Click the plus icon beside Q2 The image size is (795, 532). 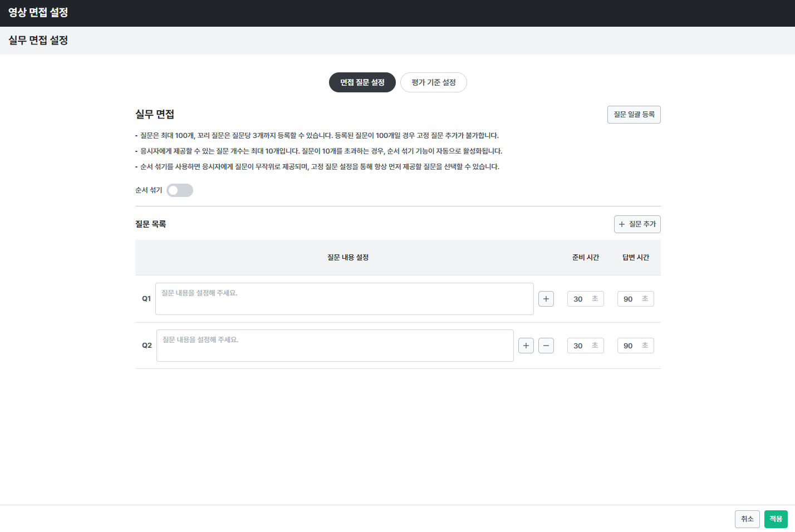[526, 346]
